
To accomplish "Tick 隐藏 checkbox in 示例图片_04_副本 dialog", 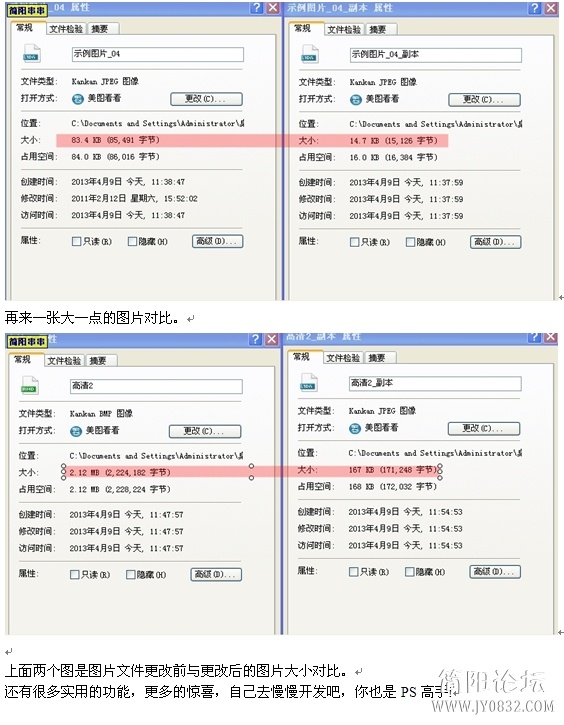I will click(410, 242).
